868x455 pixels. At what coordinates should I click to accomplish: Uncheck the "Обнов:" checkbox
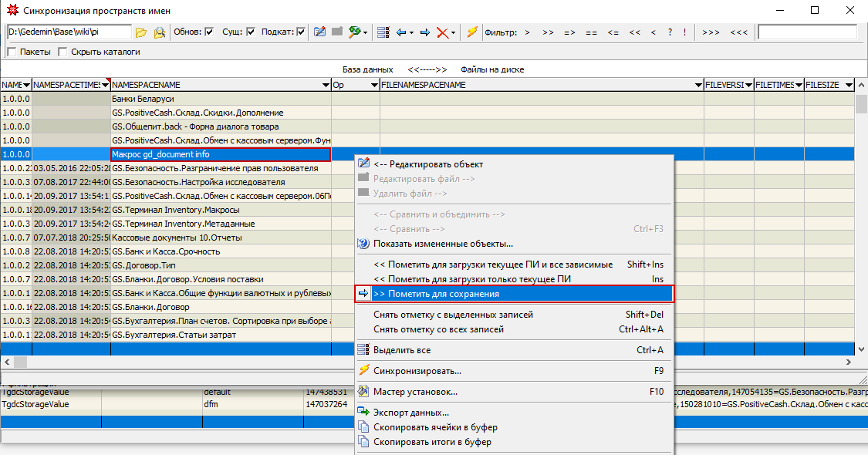click(x=209, y=32)
